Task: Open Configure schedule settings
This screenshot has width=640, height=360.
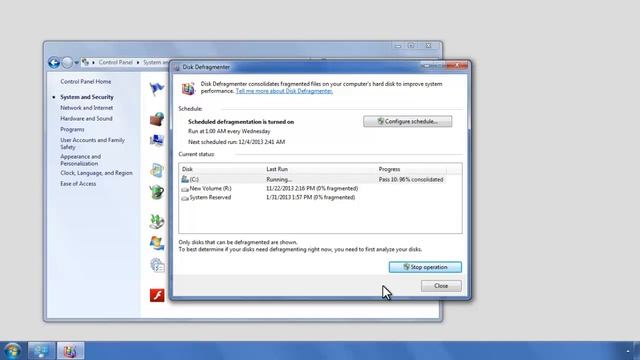Action: [x=407, y=121]
